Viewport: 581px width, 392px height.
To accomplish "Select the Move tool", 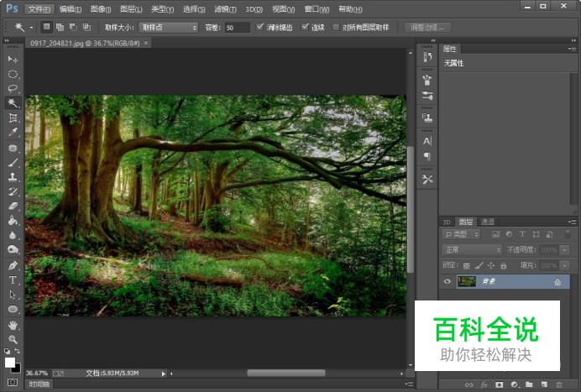I will pyautogui.click(x=13, y=60).
